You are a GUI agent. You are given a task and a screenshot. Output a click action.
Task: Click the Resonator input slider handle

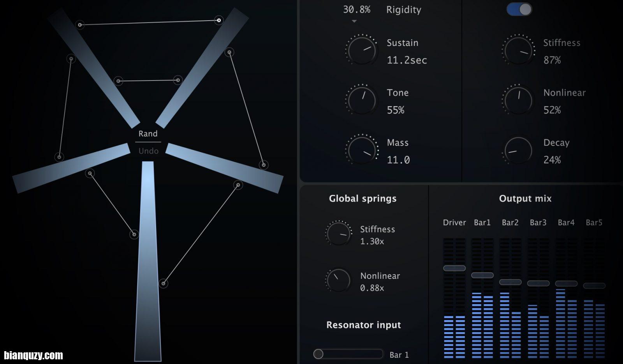pyautogui.click(x=319, y=354)
